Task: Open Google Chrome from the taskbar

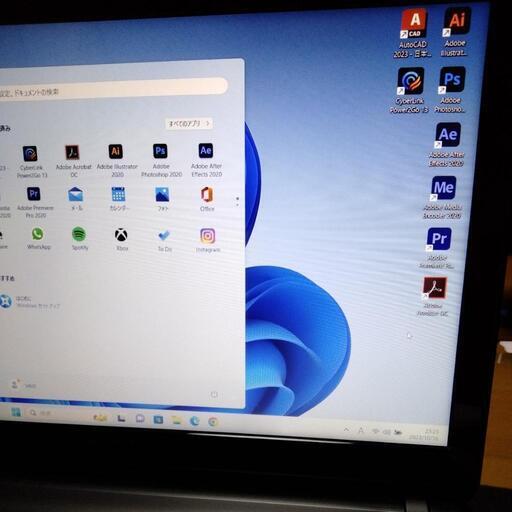Action: (x=213, y=422)
